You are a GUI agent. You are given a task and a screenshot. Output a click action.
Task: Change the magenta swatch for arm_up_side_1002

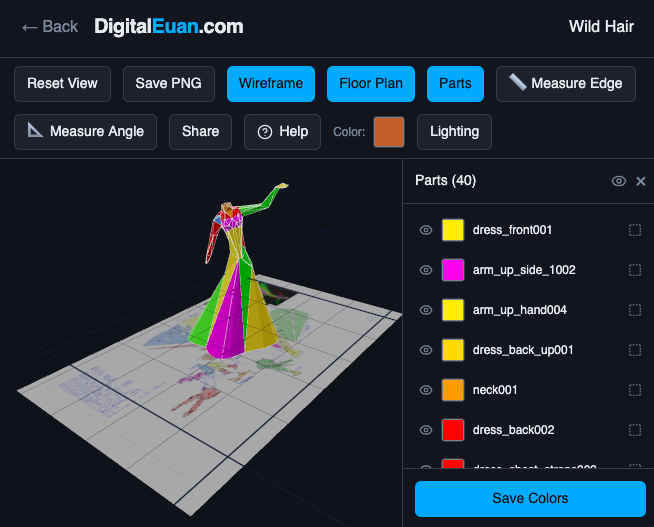[x=453, y=270]
